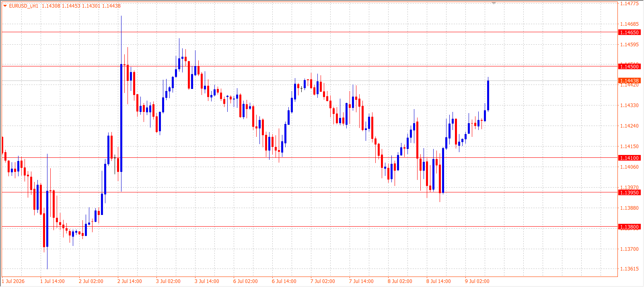
Task: Click the 3 Jul 14:00 time label
Action: pos(207,281)
